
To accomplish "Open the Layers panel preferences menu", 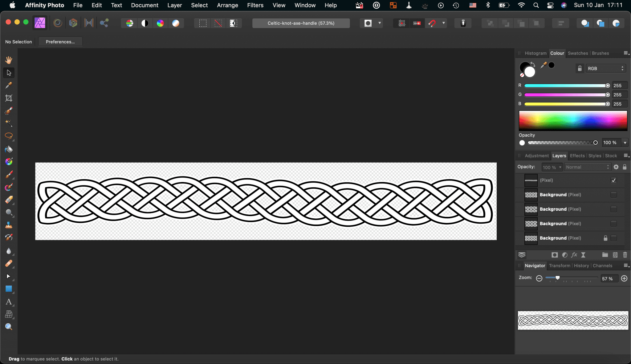I will tap(626, 156).
